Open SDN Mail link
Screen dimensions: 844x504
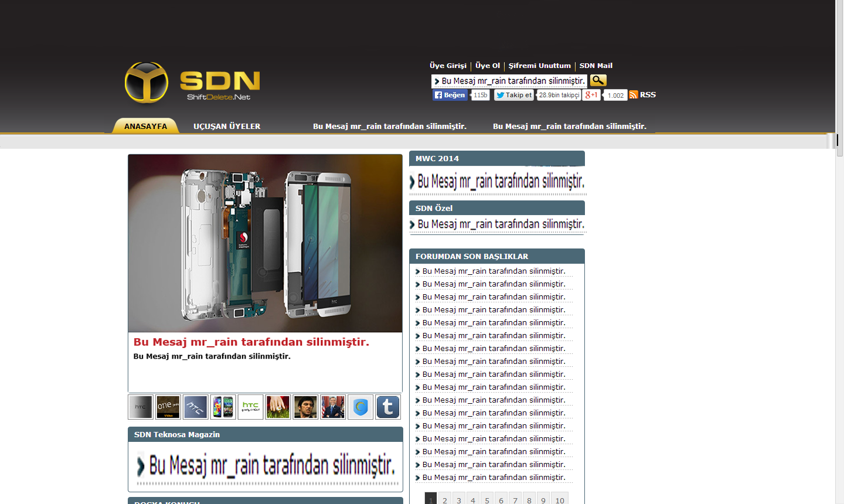(596, 66)
